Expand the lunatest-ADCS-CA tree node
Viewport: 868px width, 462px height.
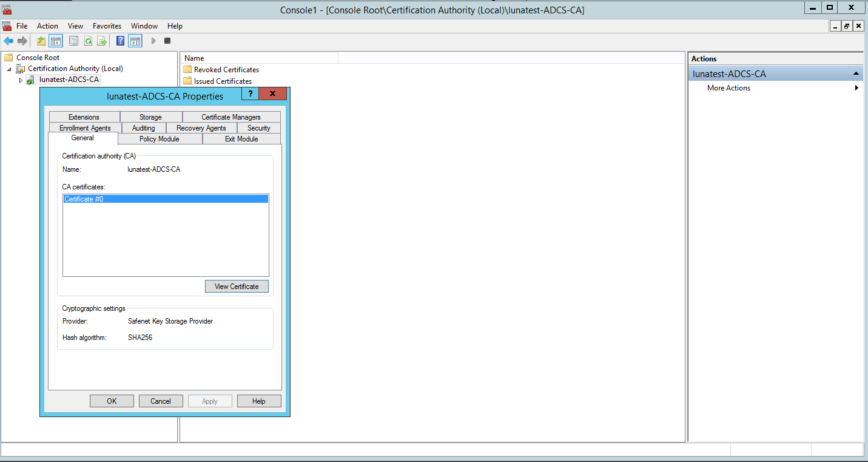[x=21, y=80]
